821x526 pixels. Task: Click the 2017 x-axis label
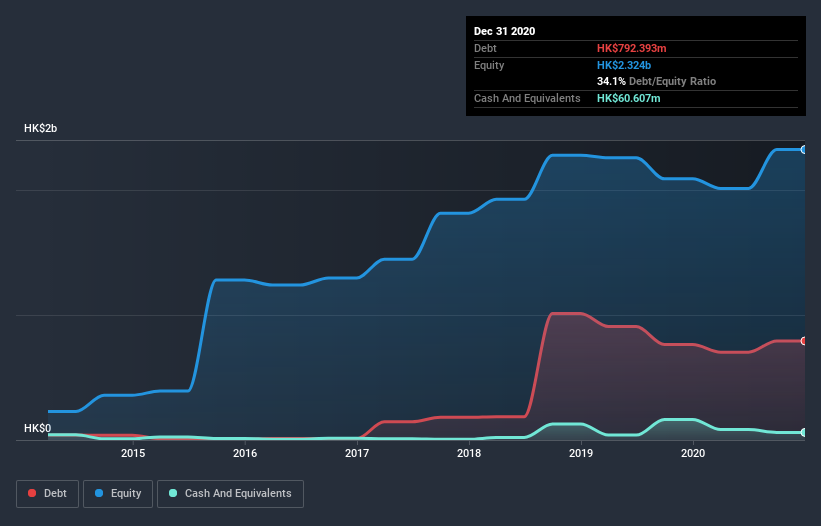(357, 453)
